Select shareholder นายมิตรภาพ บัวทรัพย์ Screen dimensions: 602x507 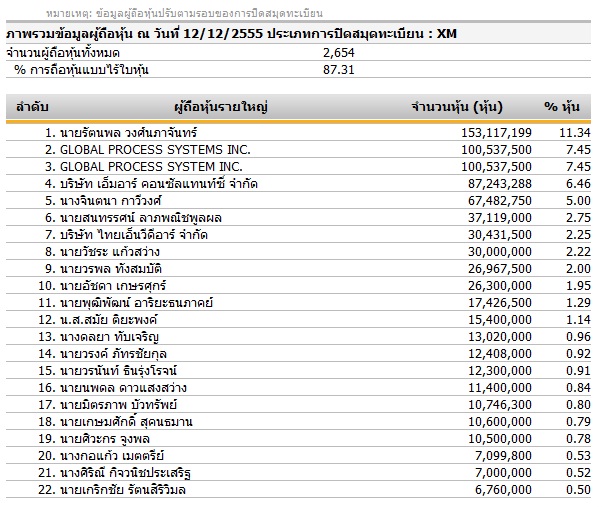pyautogui.click(x=119, y=405)
